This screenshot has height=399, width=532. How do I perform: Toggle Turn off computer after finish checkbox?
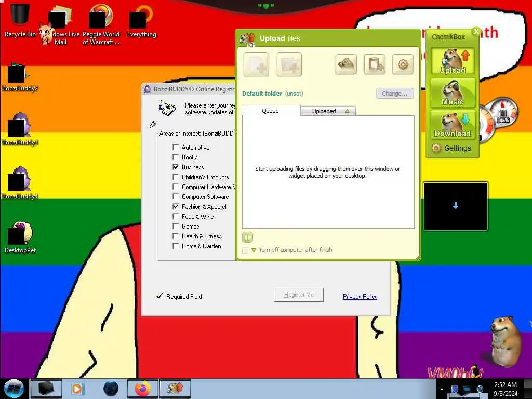(x=245, y=250)
